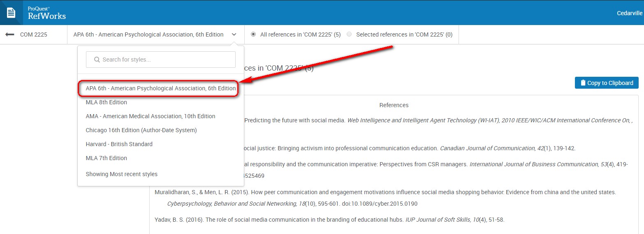Choose Chicago 16th Edition (Author-Date System)
Screen dimensions: 644x234
(141, 130)
